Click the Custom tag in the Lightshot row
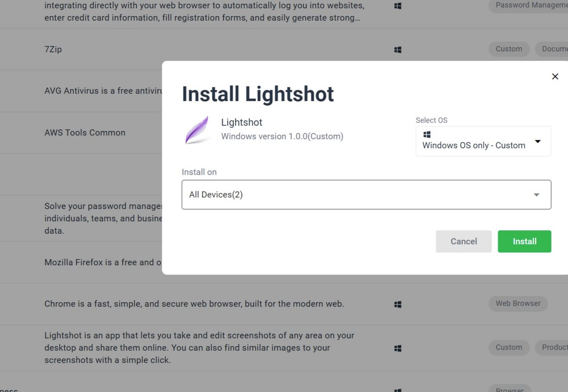Image resolution: width=568 pixels, height=392 pixels. pyautogui.click(x=509, y=347)
